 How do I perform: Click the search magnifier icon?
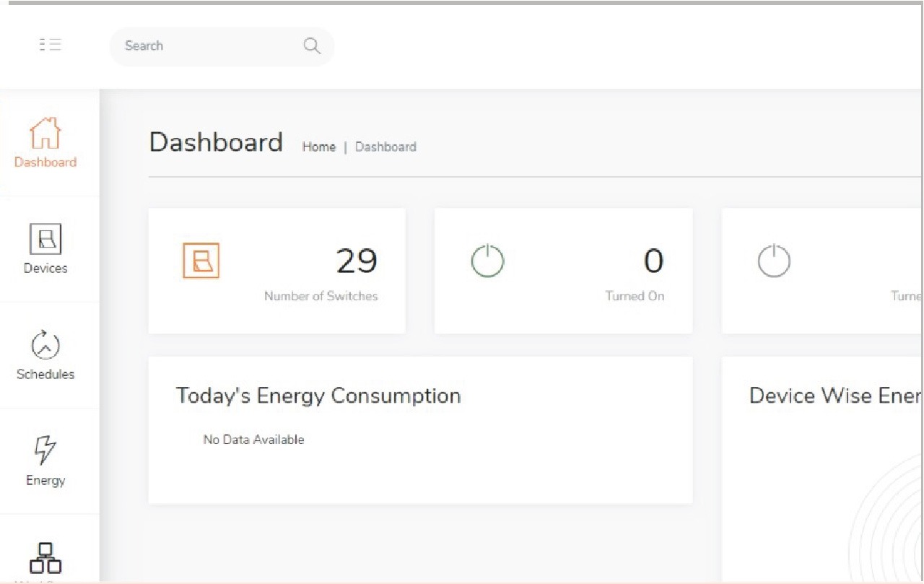(311, 46)
